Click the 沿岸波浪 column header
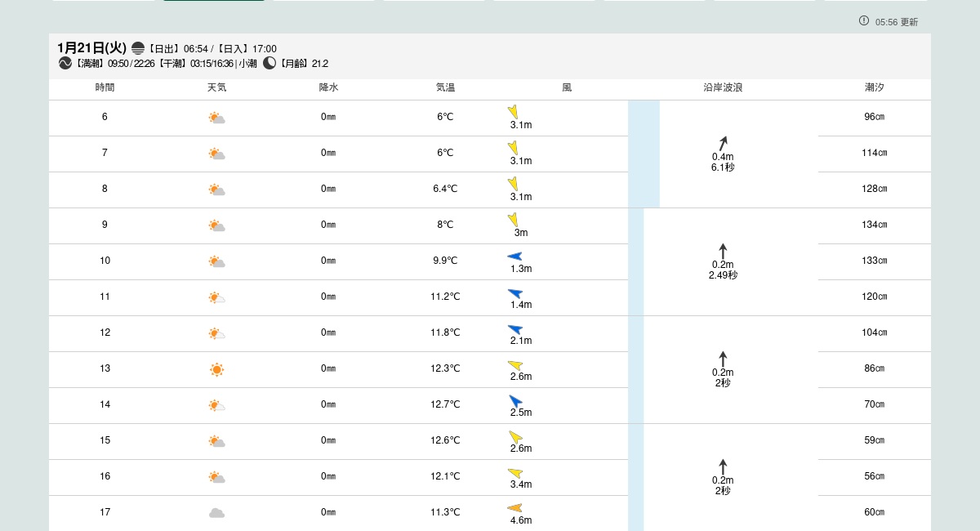The height and width of the screenshot is (531, 980). pos(723,87)
